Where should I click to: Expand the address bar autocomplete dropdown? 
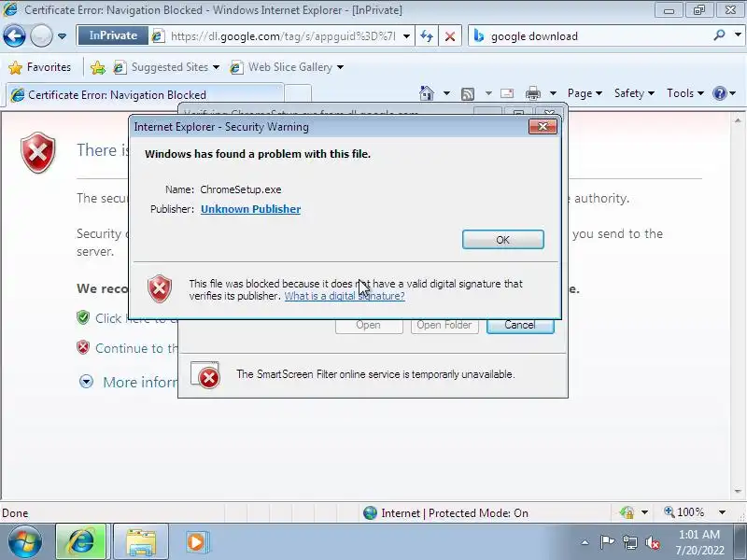tap(406, 36)
